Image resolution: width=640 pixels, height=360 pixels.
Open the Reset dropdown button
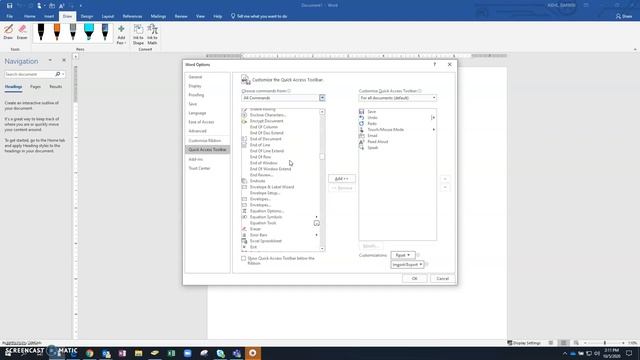click(403, 255)
